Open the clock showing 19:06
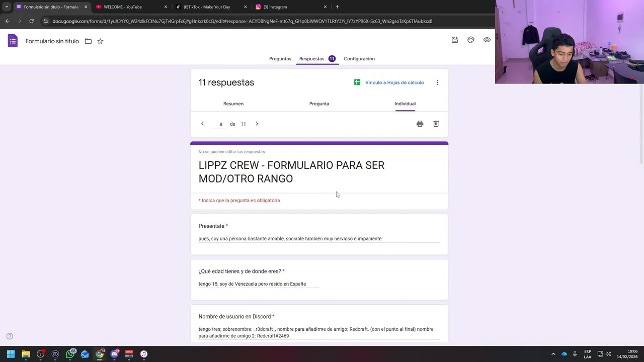The image size is (644, 362). [627, 354]
